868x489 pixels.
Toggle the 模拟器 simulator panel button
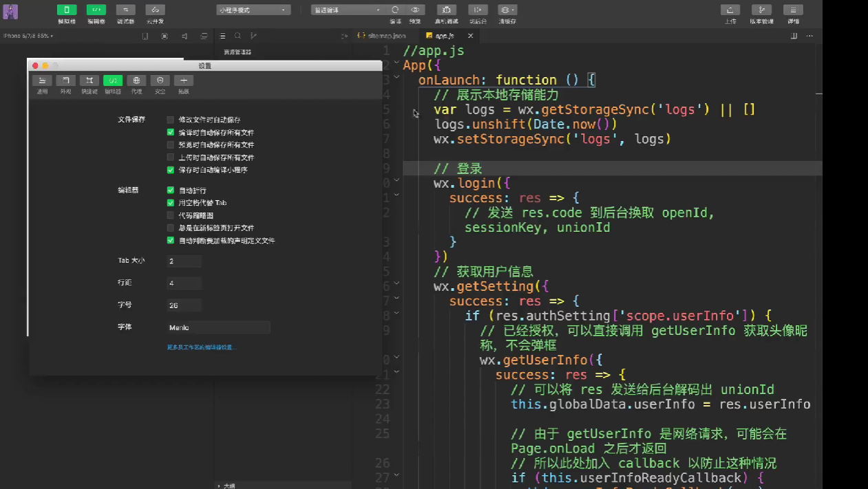tap(67, 10)
